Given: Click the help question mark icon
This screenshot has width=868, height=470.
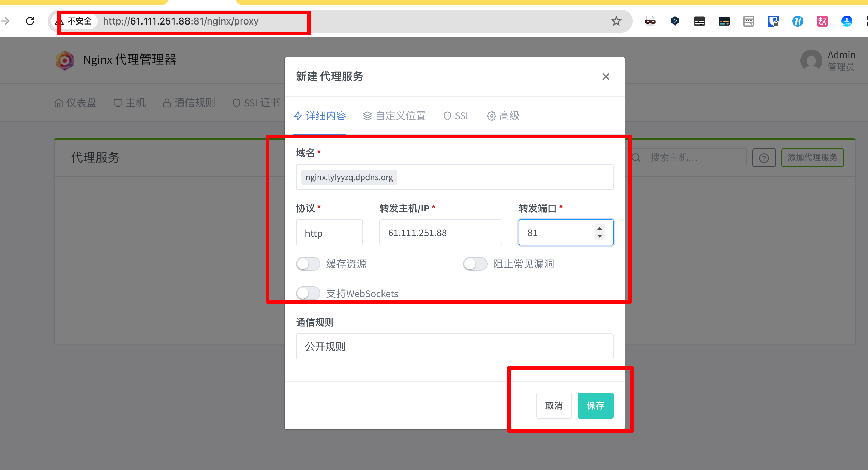Looking at the screenshot, I should pyautogui.click(x=764, y=158).
